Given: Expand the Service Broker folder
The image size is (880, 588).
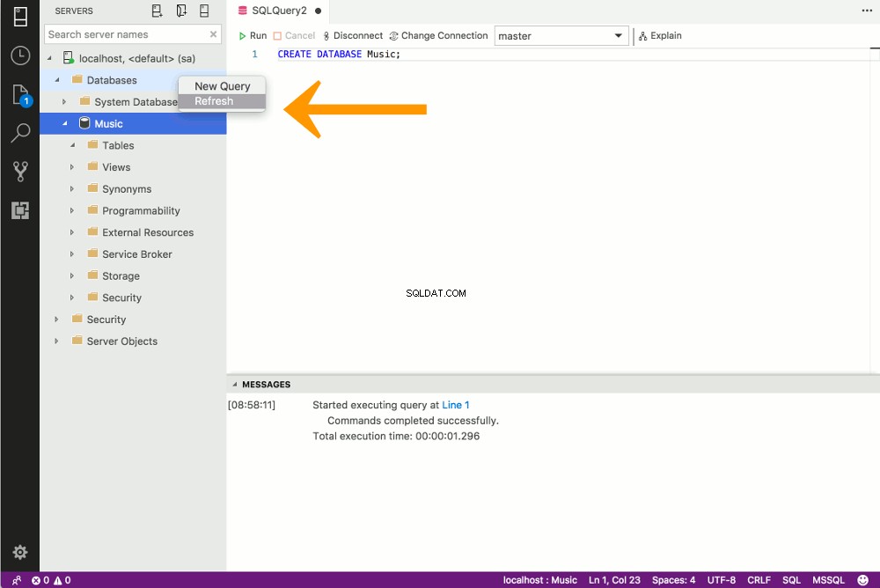Looking at the screenshot, I should point(72,254).
